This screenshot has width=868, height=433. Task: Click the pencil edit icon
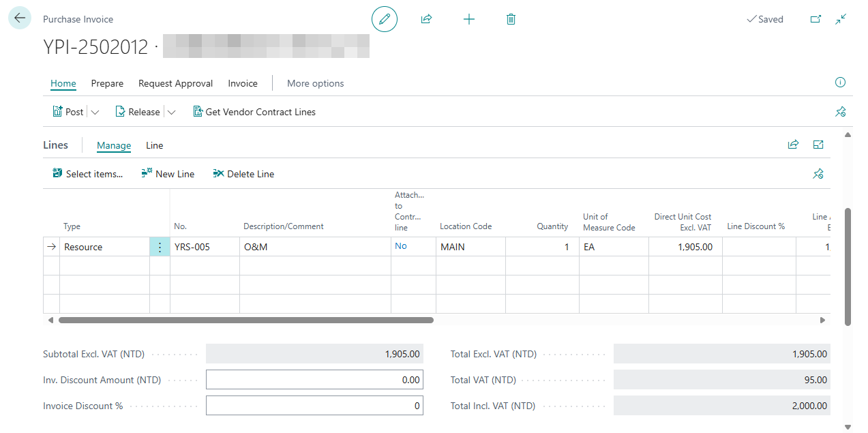pyautogui.click(x=385, y=19)
